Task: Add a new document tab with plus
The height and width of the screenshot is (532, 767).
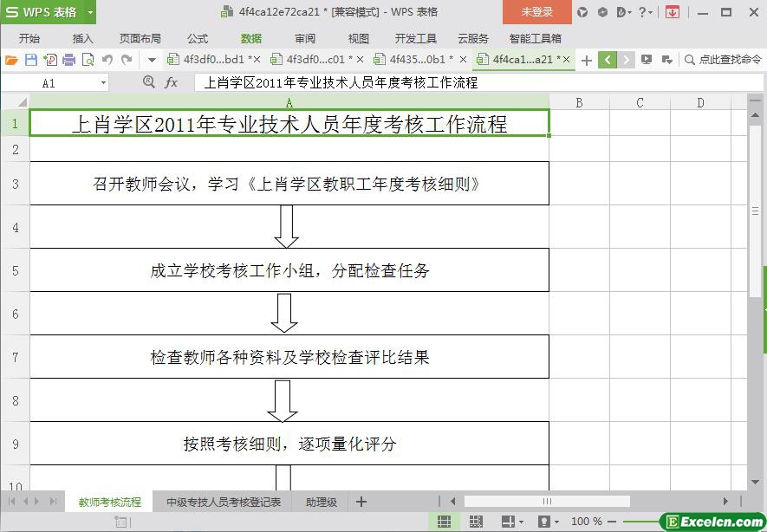Action: pyautogui.click(x=587, y=60)
